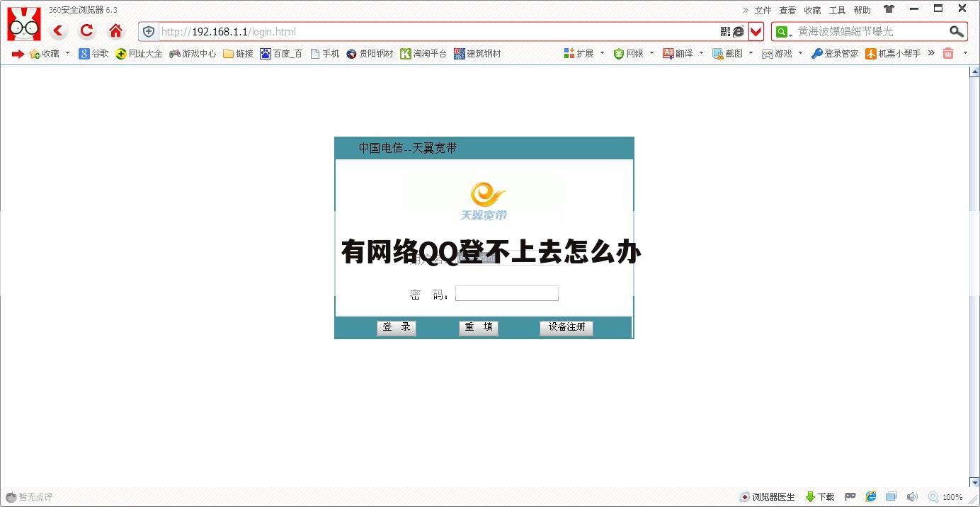Image resolution: width=980 pixels, height=507 pixels.
Task: Click the red arrow left of 收藏
Action: coord(18,54)
